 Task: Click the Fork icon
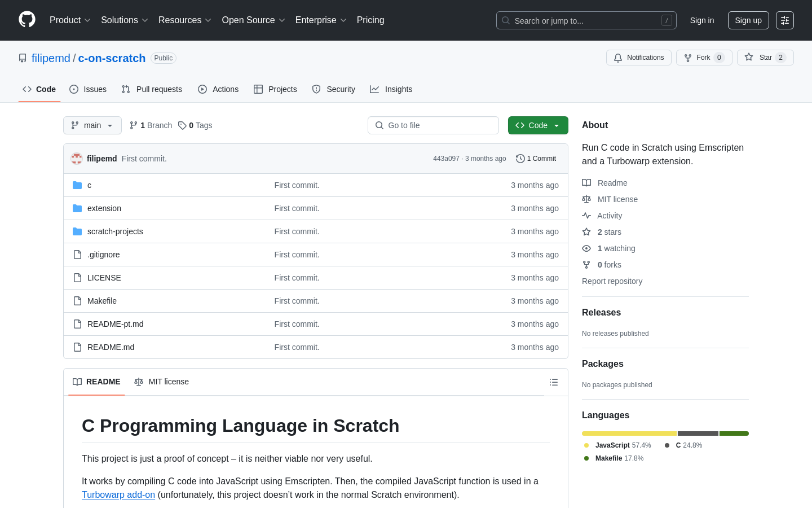point(688,58)
